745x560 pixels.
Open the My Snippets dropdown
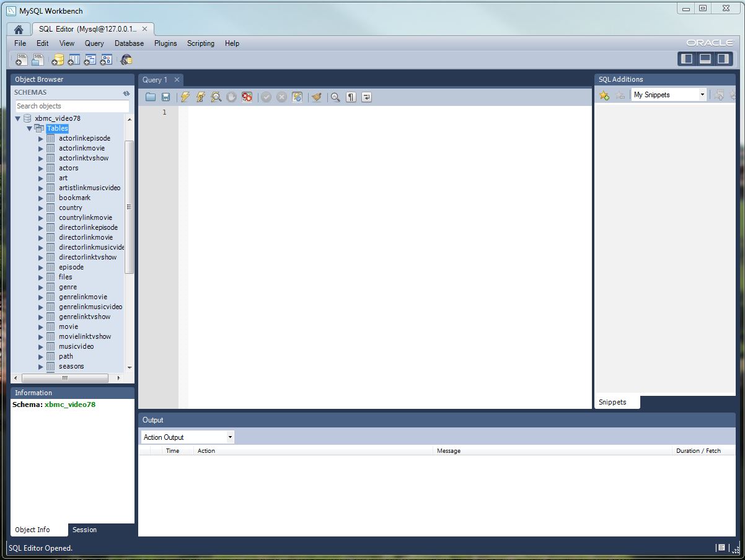(669, 95)
